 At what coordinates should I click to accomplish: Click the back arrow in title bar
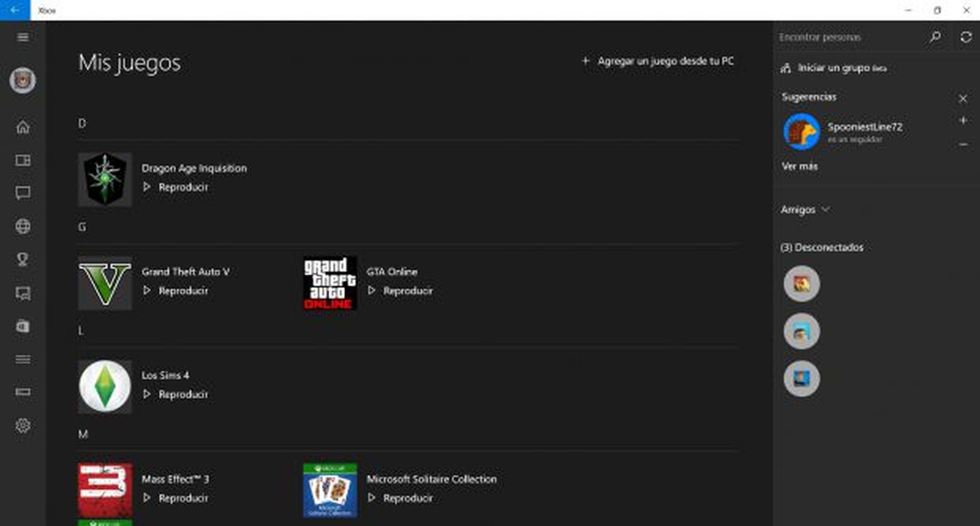pos(15,10)
